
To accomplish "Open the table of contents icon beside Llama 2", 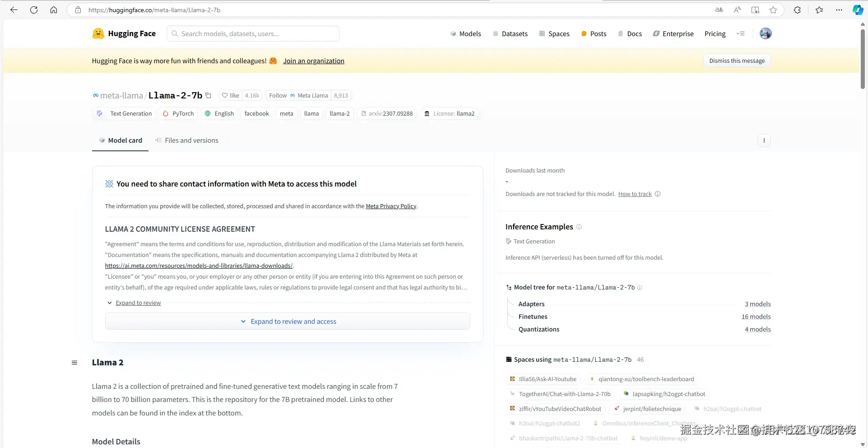I will [x=74, y=363].
